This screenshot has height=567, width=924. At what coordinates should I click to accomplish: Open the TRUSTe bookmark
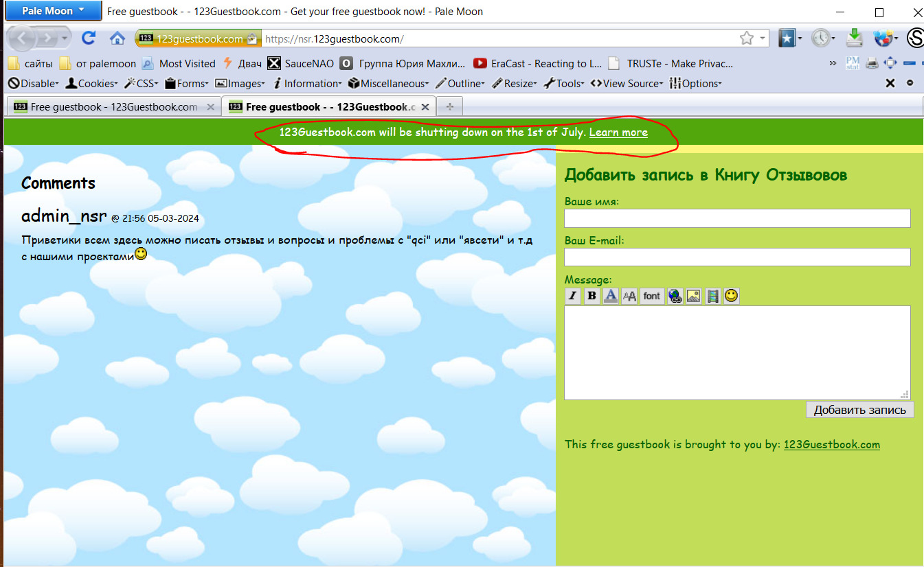coord(671,63)
